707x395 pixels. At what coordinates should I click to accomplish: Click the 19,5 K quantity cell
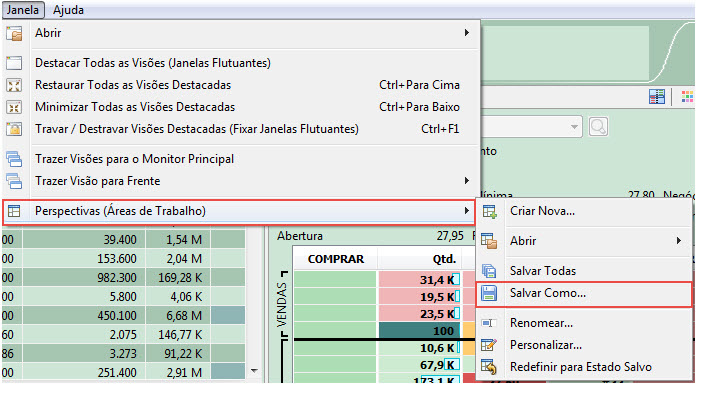point(419,297)
